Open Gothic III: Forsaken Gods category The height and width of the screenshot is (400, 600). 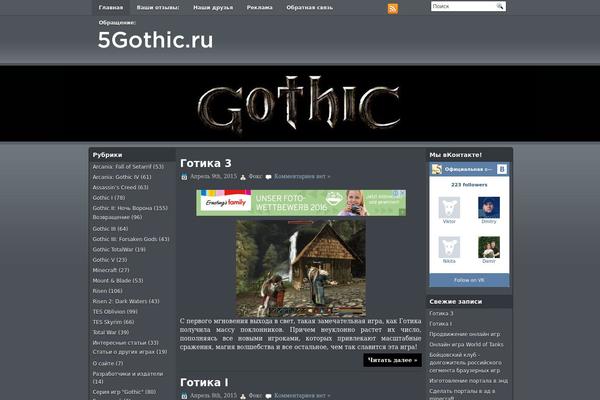coord(131,239)
